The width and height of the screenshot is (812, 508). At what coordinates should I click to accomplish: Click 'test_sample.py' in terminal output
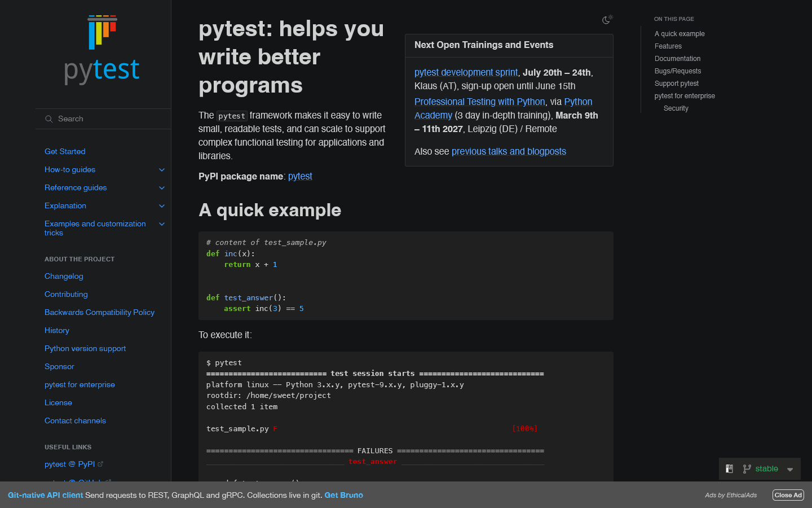point(237,428)
